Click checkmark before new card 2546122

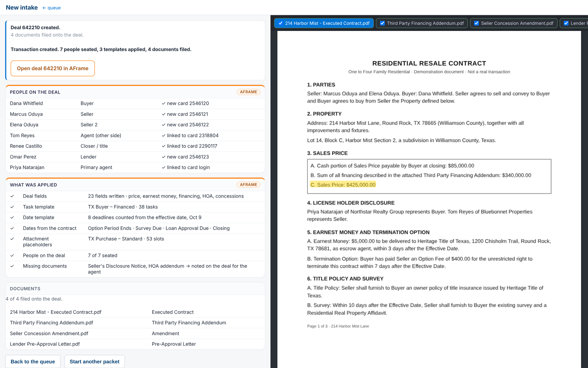click(x=164, y=125)
